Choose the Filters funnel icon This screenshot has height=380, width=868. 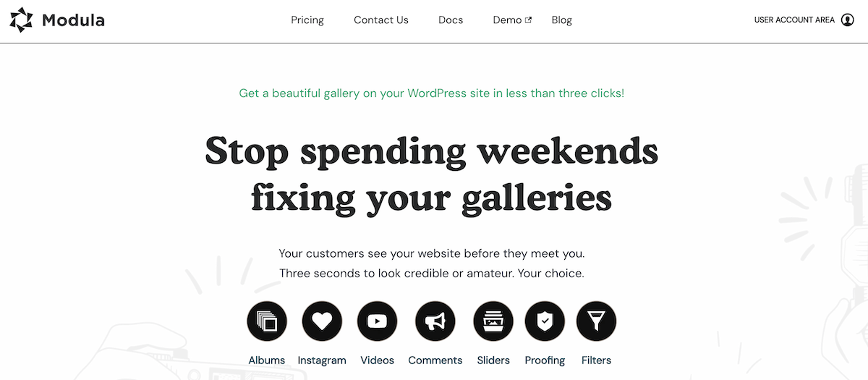click(x=596, y=321)
